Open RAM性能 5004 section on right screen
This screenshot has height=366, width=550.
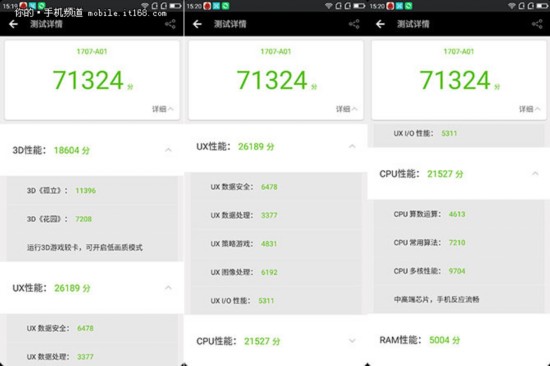coord(458,340)
